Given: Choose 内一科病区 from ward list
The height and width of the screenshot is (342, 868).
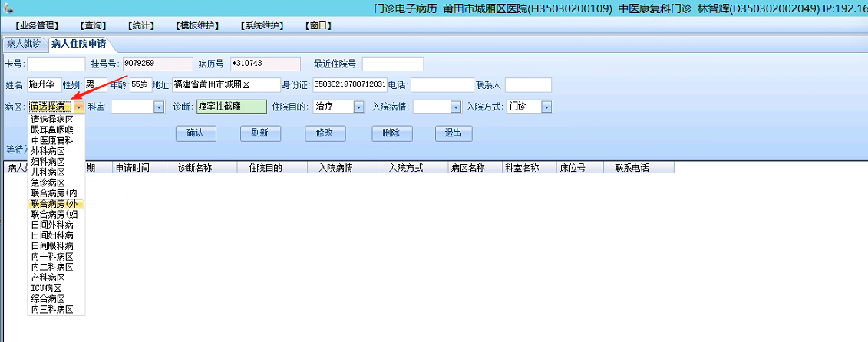Looking at the screenshot, I should point(56,257).
